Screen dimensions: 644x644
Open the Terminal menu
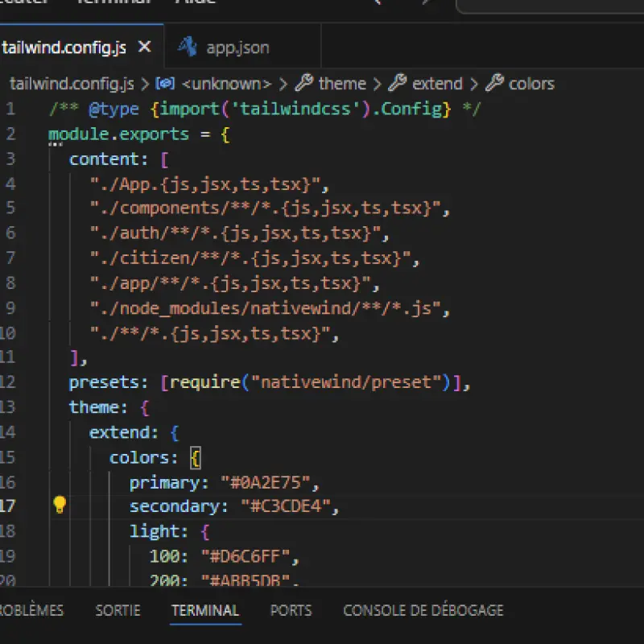[113, 4]
